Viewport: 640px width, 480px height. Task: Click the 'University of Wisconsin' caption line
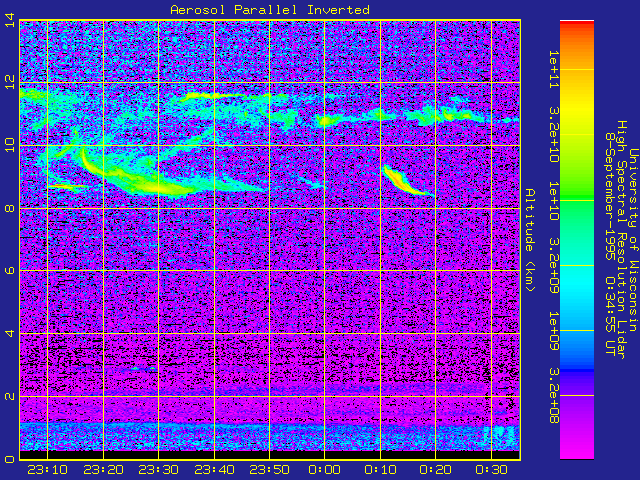pyautogui.click(x=633, y=240)
